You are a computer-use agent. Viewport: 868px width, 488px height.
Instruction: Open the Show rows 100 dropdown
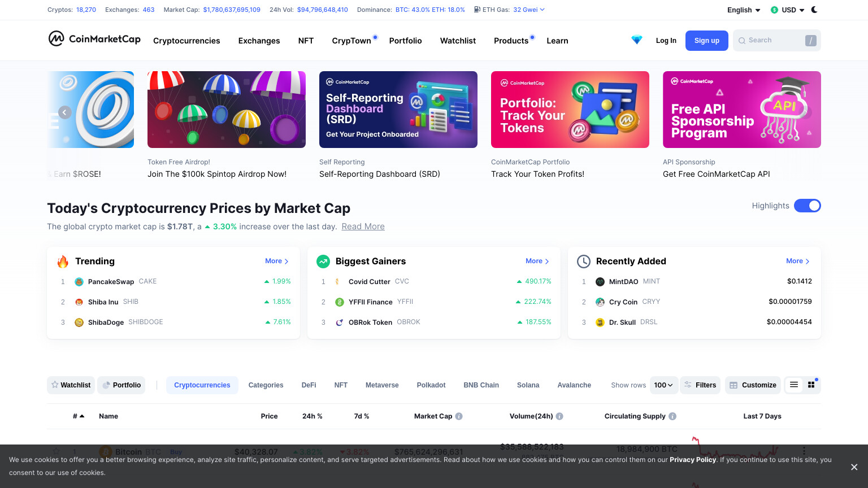tap(664, 385)
